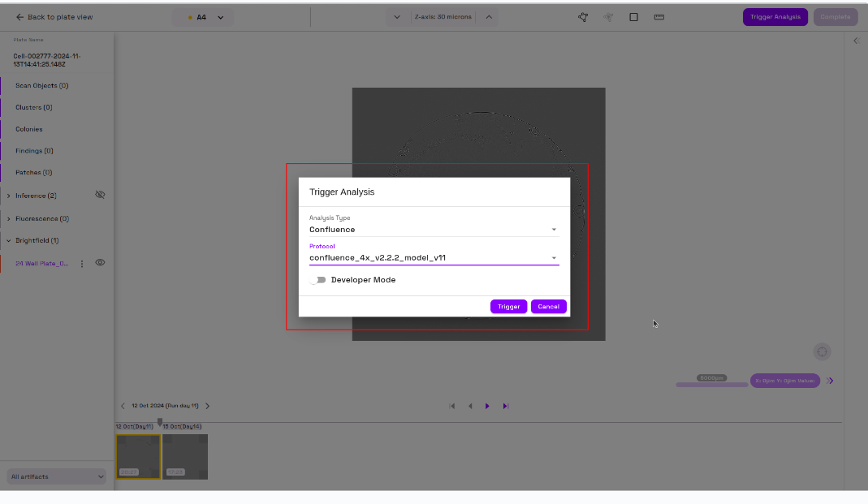This screenshot has width=868, height=504.
Task: Select Scan Objects in sidebar
Action: (x=41, y=85)
